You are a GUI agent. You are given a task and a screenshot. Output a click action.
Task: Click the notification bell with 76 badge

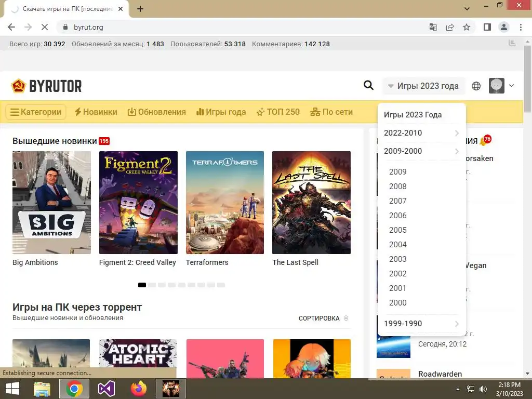(485, 140)
